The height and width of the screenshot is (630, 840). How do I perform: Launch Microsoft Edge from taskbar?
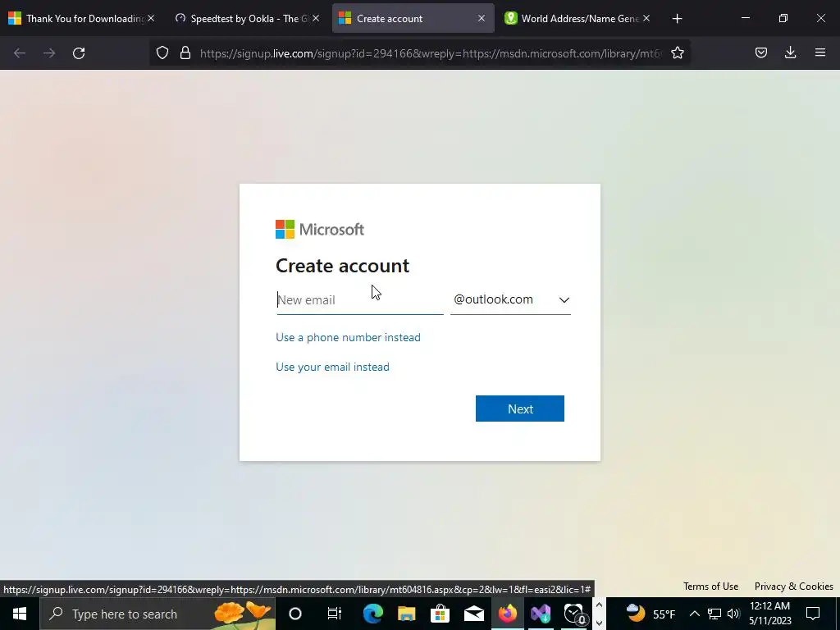373,614
